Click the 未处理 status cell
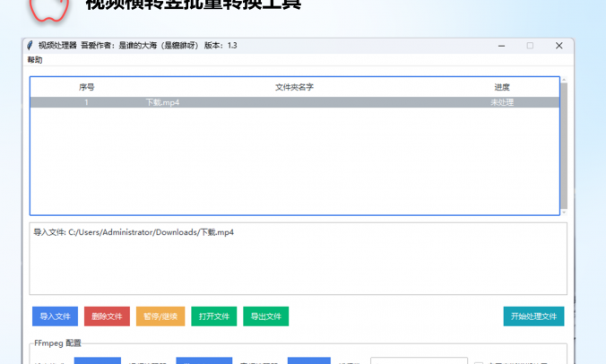The height and width of the screenshot is (364, 606). click(502, 102)
